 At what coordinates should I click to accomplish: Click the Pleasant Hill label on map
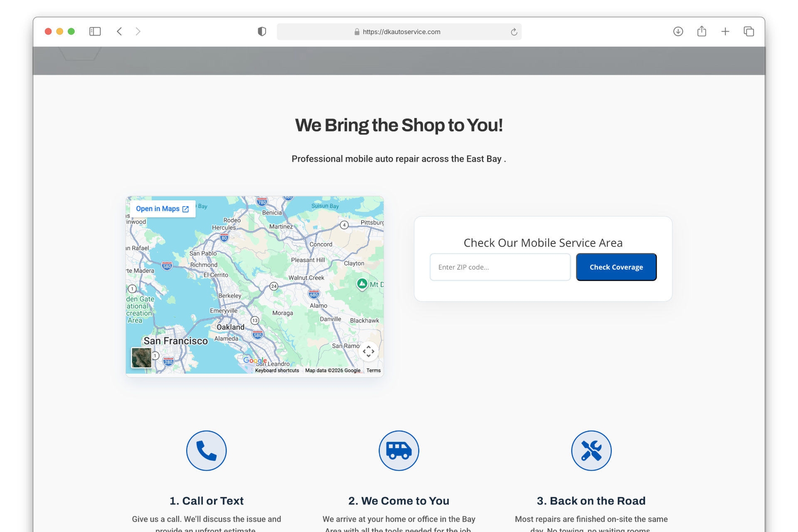[308, 260]
